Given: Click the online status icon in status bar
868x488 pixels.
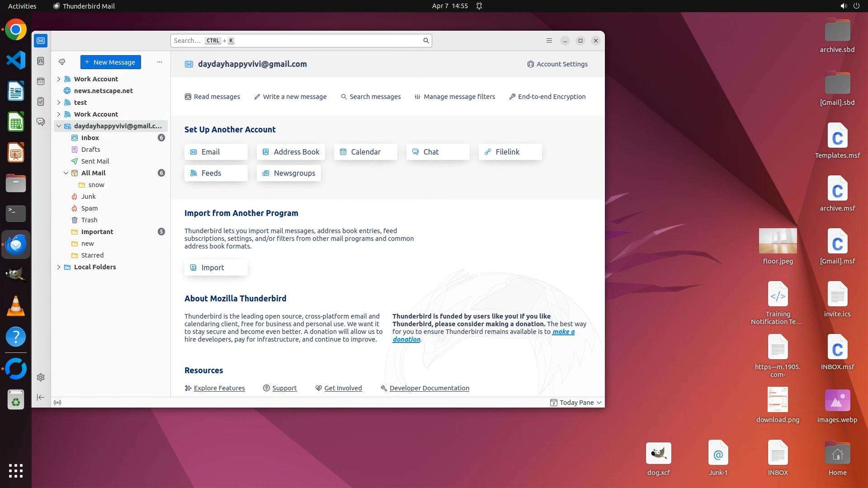Looking at the screenshot, I should [57, 403].
